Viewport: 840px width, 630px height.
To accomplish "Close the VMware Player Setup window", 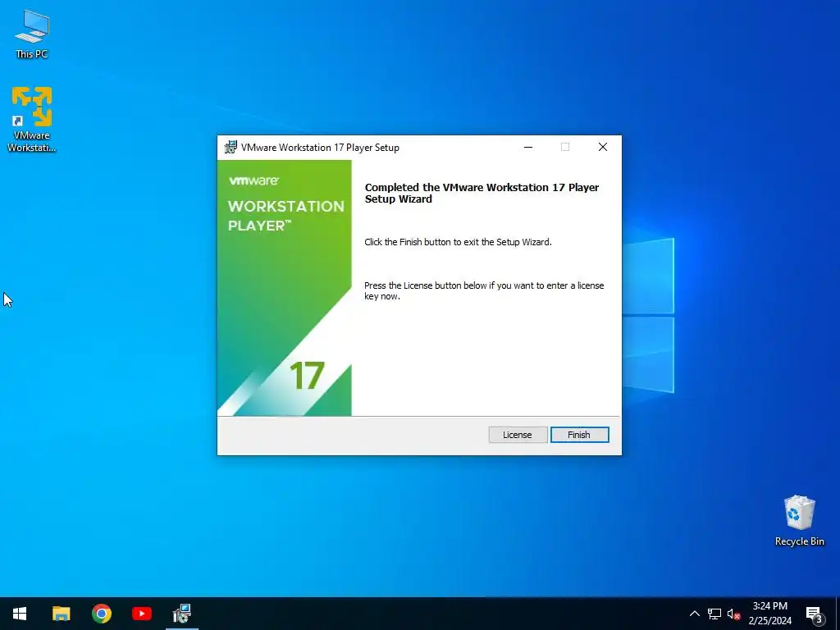I will click(603, 147).
